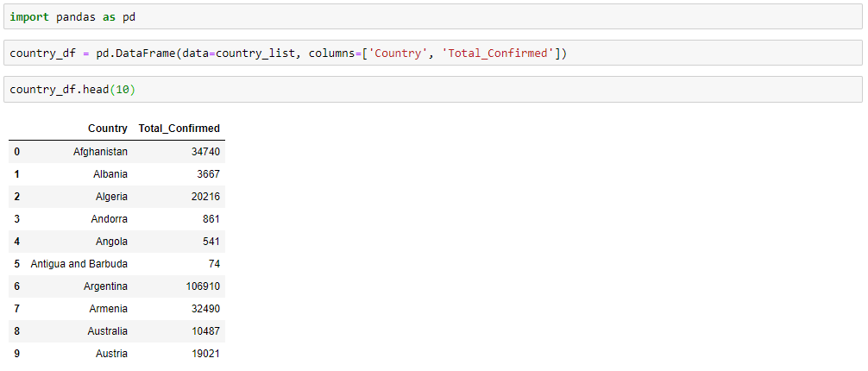Click the 'Albania' cell
The image size is (868, 371).
coord(110,174)
